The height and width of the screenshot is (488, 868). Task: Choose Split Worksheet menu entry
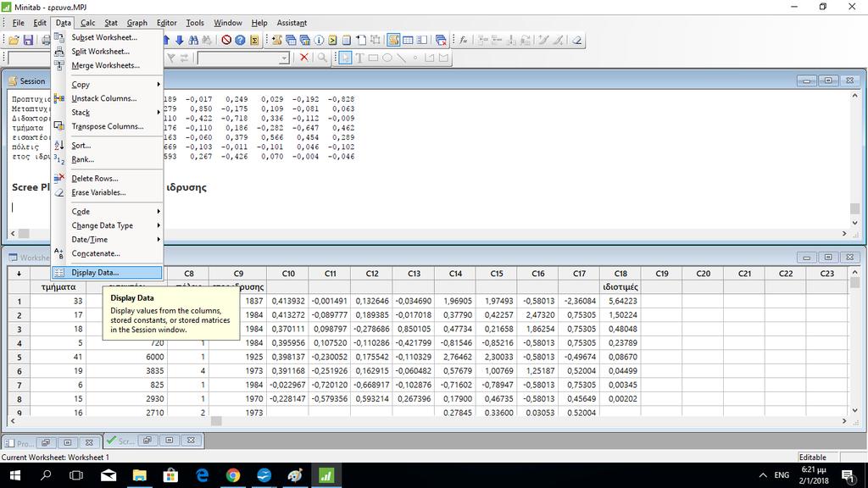tap(107, 52)
